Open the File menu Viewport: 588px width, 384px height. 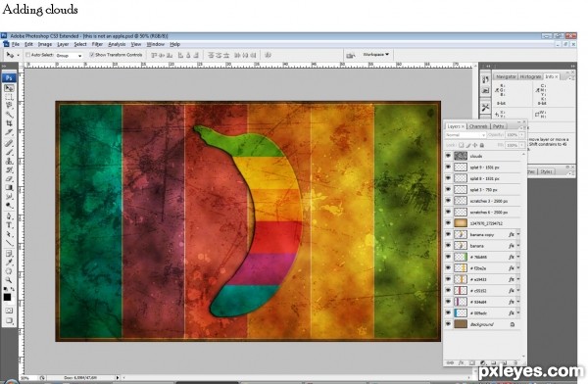pyautogui.click(x=16, y=44)
